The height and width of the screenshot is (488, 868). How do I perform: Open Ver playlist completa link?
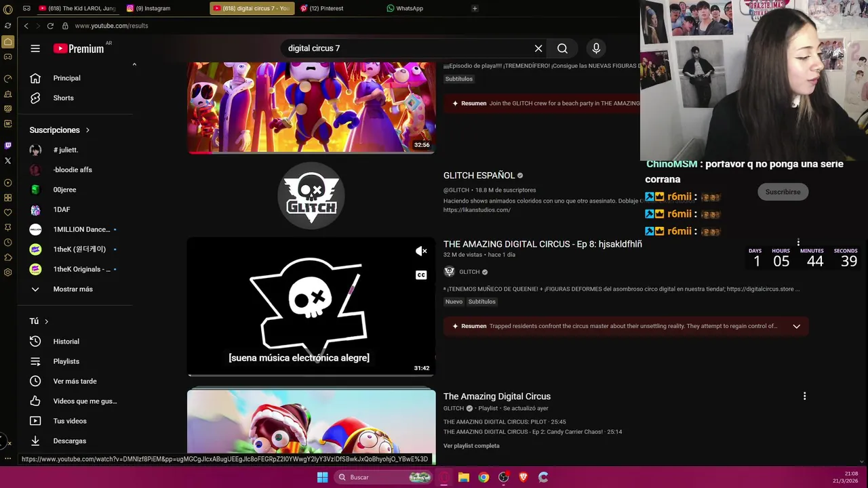tap(471, 445)
